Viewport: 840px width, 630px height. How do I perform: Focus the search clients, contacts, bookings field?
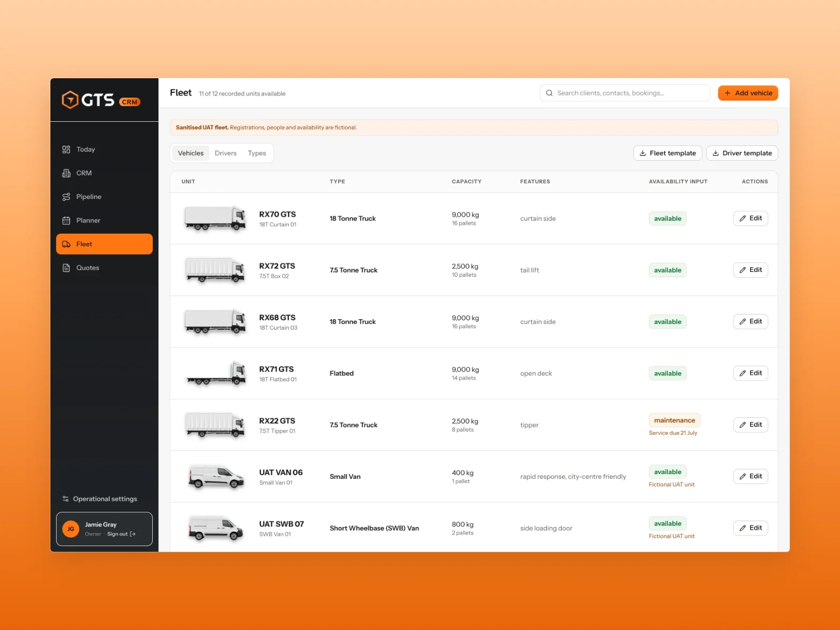coord(625,93)
